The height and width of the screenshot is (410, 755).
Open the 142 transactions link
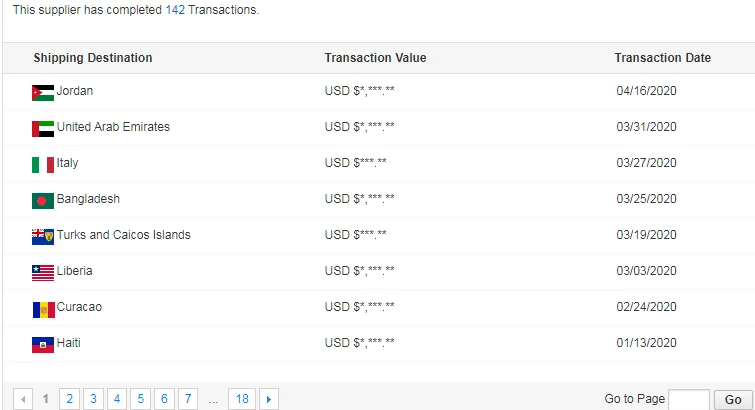click(x=175, y=10)
